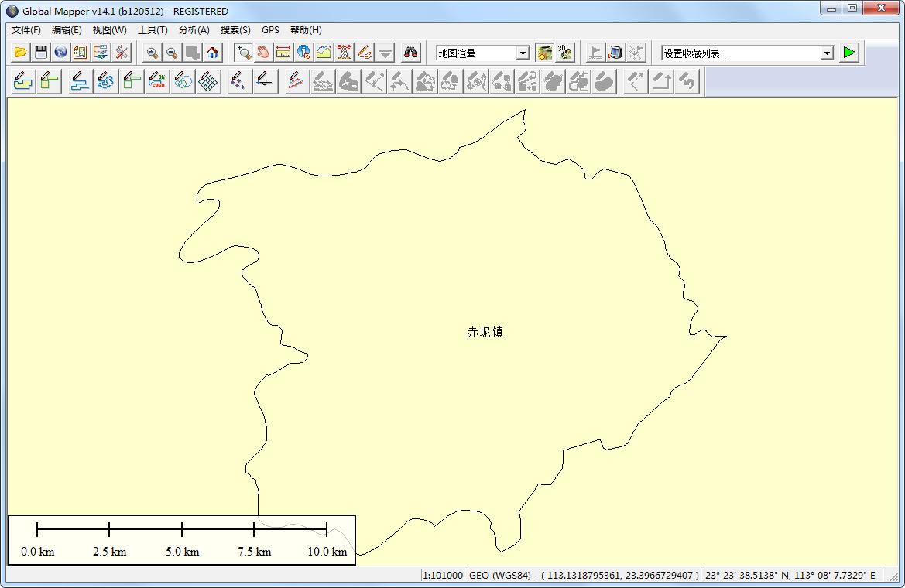
Task: Open the Path Profile tool
Action: click(324, 53)
